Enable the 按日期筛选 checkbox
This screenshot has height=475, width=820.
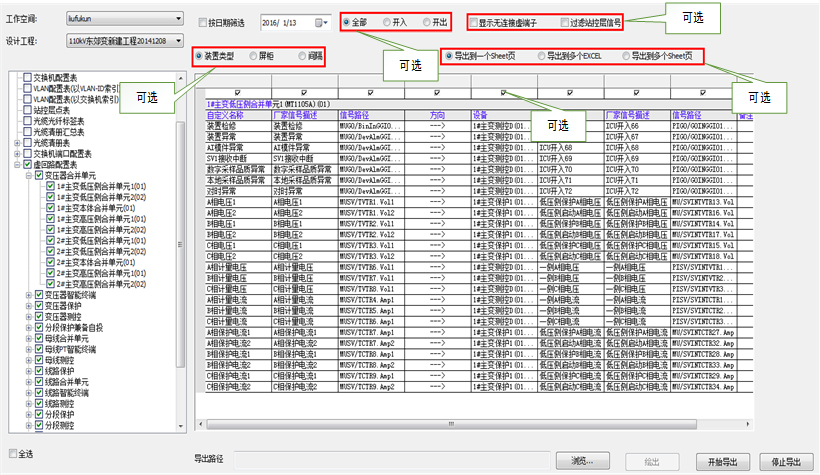[203, 22]
